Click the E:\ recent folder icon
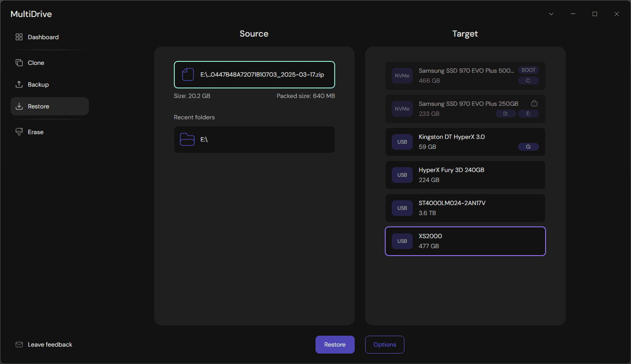Image resolution: width=631 pixels, height=364 pixels. point(187,139)
